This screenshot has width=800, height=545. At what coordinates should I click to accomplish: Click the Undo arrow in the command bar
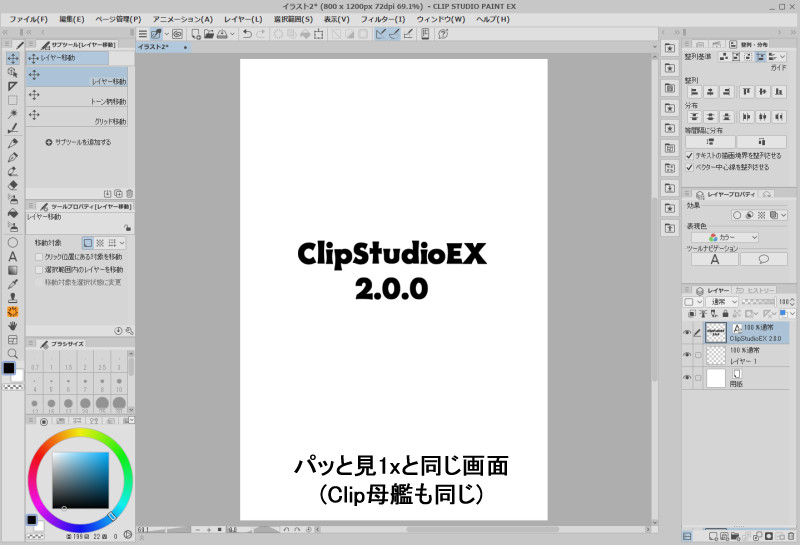[247, 34]
